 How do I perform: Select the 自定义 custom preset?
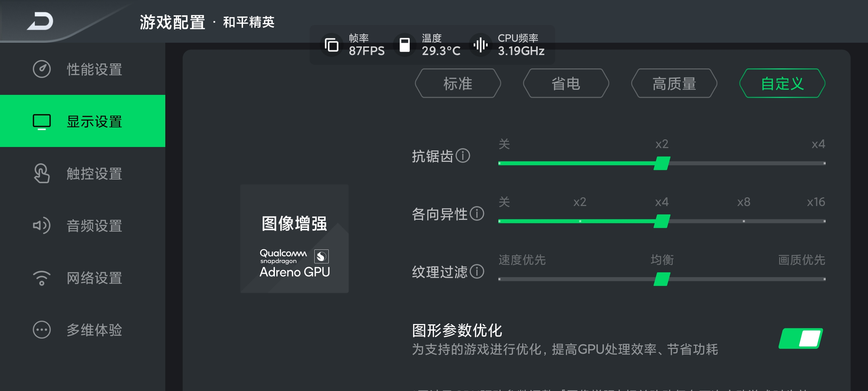click(782, 83)
